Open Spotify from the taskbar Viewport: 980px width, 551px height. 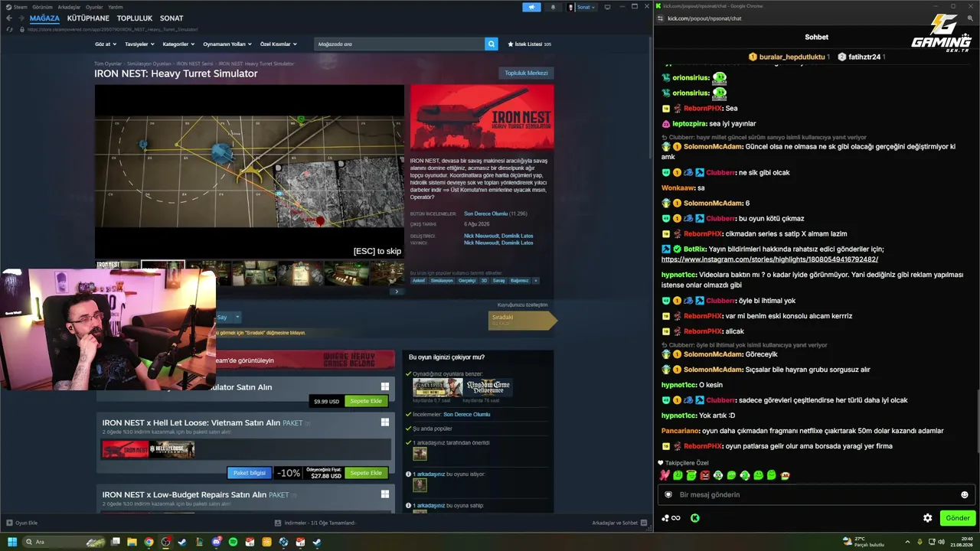233,542
